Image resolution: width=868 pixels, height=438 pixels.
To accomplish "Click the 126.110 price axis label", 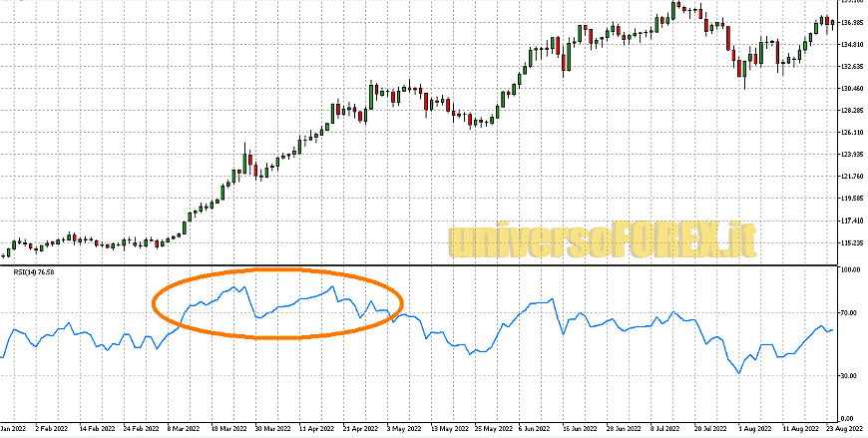I will pos(850,133).
